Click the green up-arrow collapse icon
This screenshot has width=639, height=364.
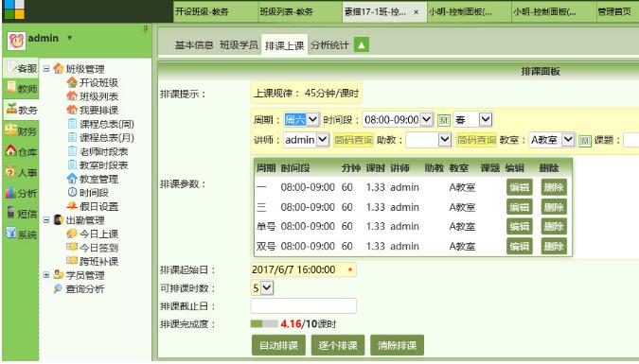(362, 44)
